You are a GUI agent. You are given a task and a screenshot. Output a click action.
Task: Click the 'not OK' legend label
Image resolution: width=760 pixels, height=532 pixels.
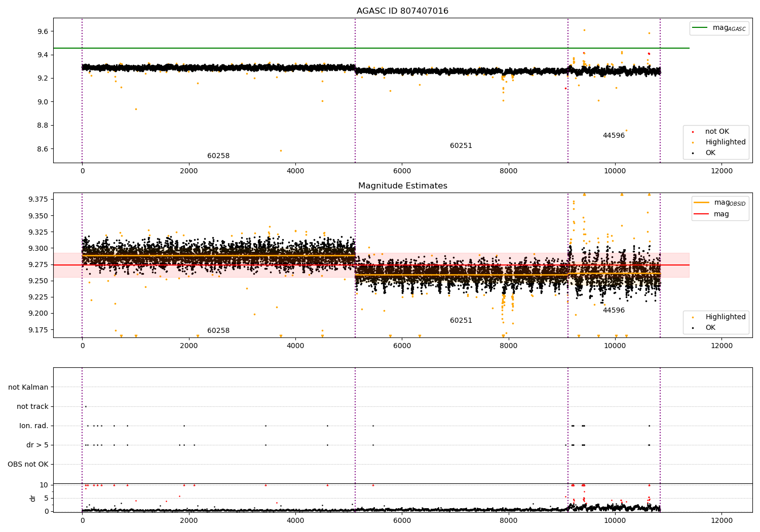tap(717, 132)
